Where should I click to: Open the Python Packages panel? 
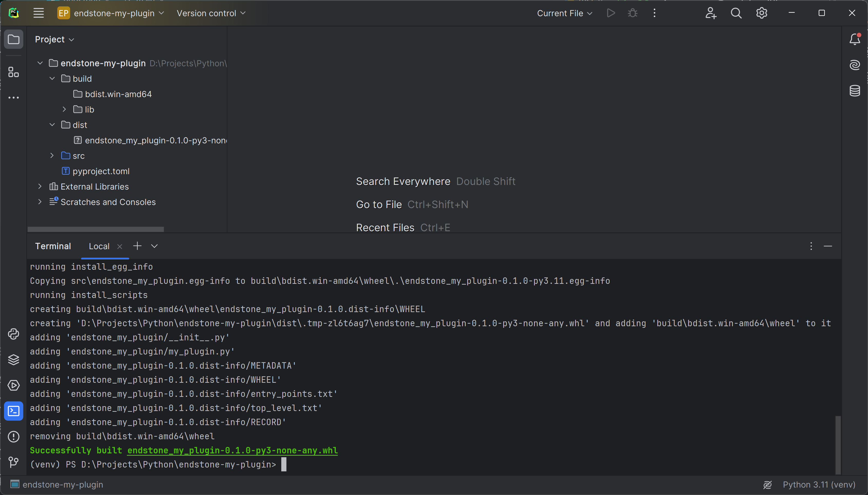coord(14,359)
